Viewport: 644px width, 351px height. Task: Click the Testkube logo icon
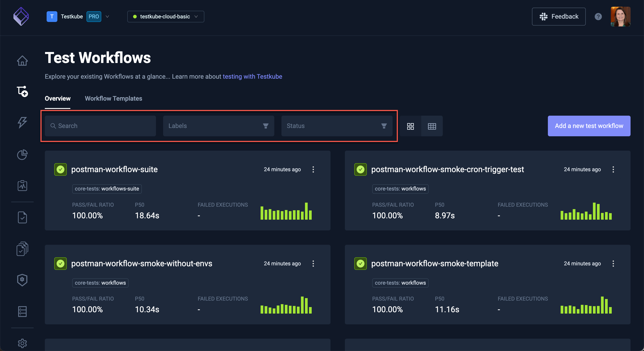[21, 17]
